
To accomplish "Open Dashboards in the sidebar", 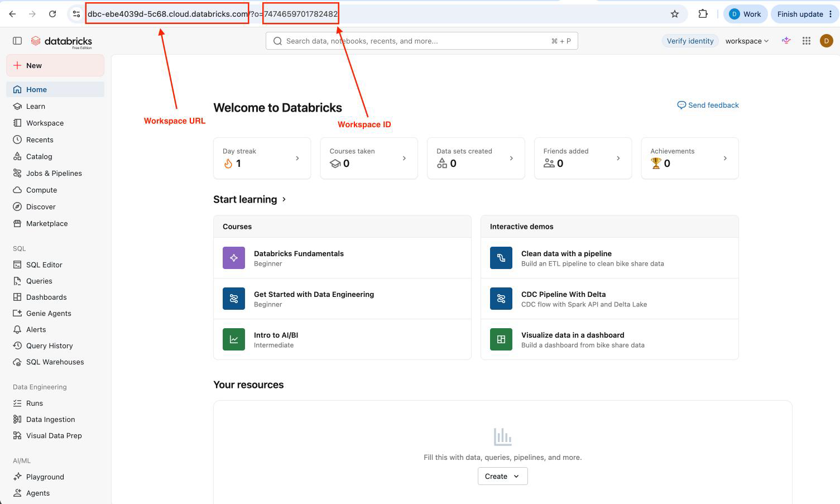I will 55,297.
